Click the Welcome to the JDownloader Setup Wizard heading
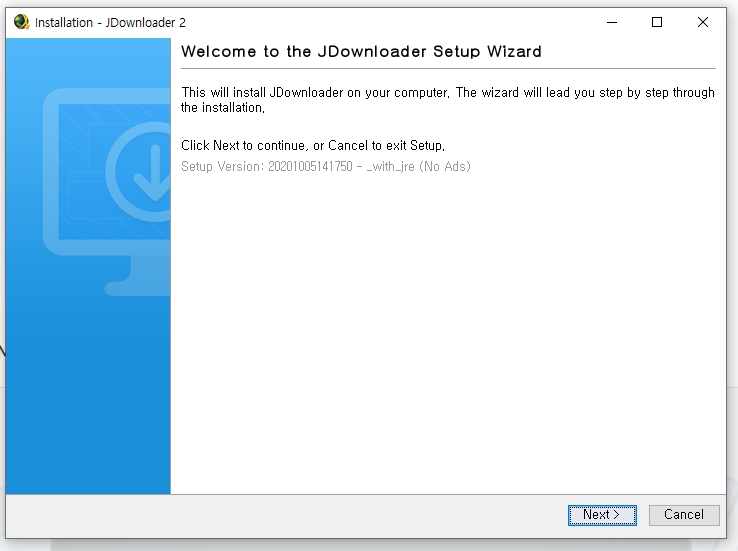The image size is (738, 551). point(361,51)
